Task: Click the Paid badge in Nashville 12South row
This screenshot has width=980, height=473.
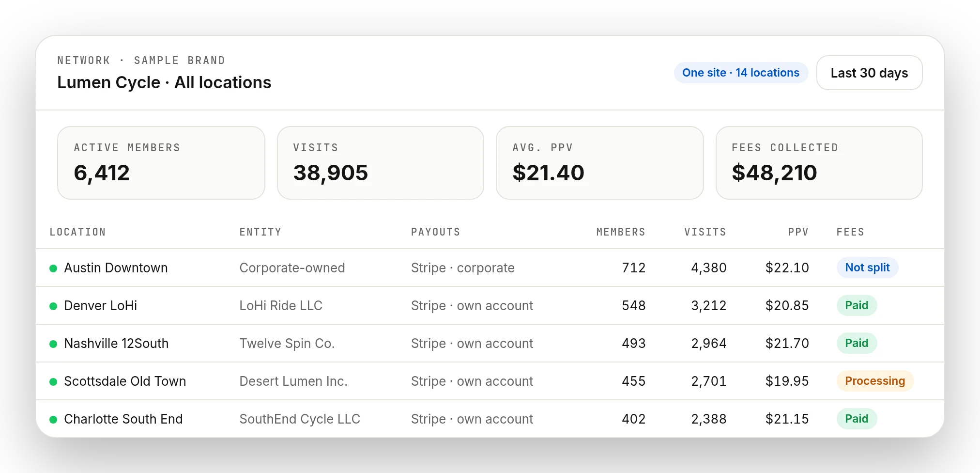Action: 857,343
